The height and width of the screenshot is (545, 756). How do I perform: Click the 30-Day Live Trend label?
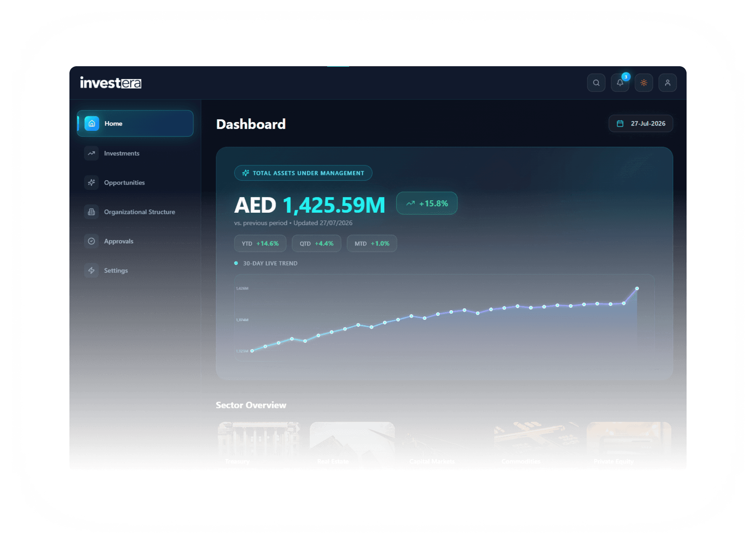point(270,263)
